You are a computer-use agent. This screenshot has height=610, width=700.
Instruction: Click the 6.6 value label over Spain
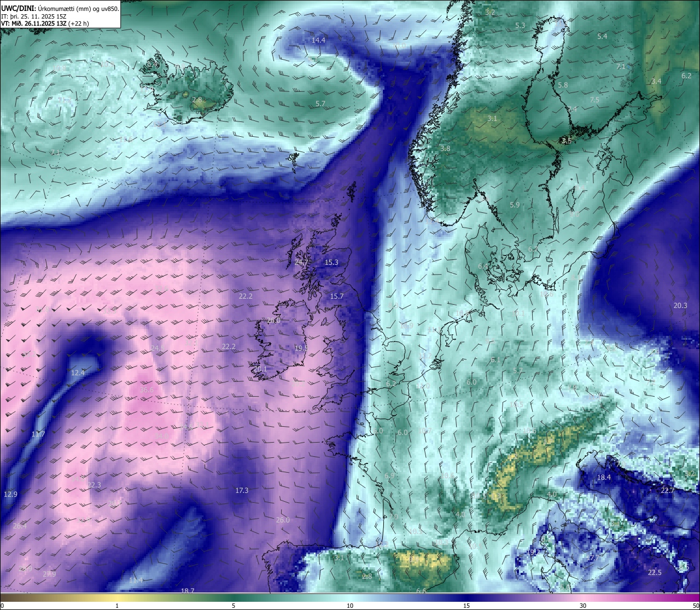[421, 591]
